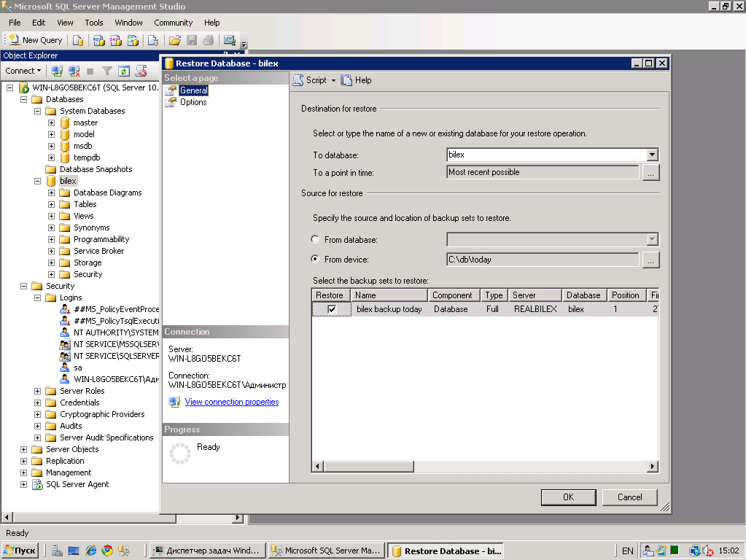Open the File menu
The height and width of the screenshot is (560, 746).
coord(15,23)
